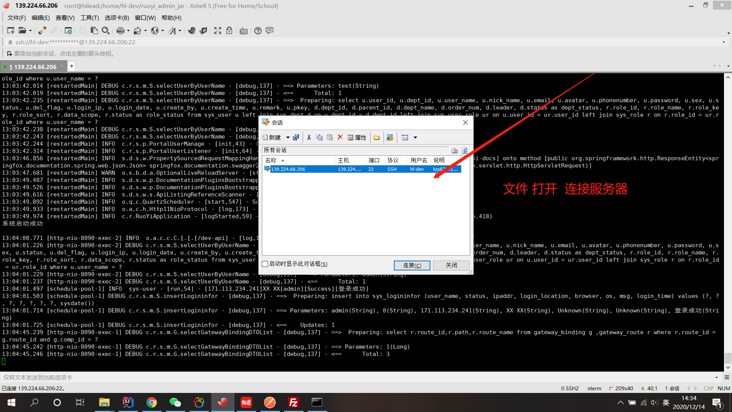Click the Paste clipboard icon in main toolbar
The height and width of the screenshot is (412, 732).
coord(94,30)
